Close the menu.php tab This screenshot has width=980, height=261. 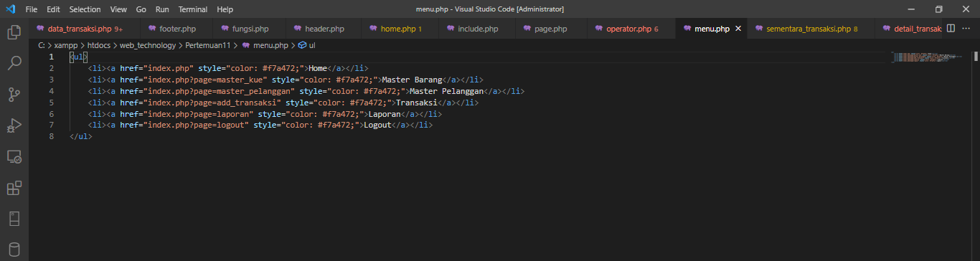(738, 29)
